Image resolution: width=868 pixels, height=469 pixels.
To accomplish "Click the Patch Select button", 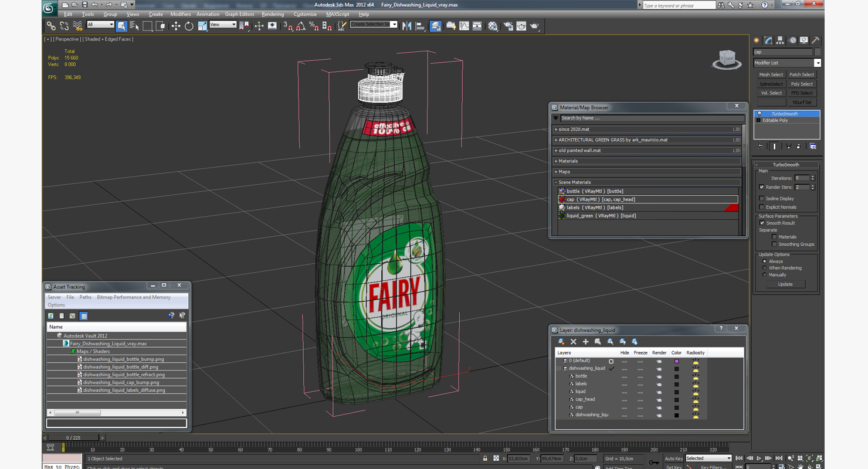I will pyautogui.click(x=802, y=75).
